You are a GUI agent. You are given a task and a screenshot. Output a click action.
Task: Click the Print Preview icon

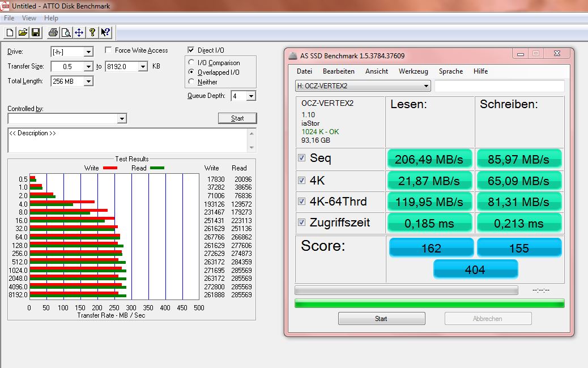[x=66, y=33]
